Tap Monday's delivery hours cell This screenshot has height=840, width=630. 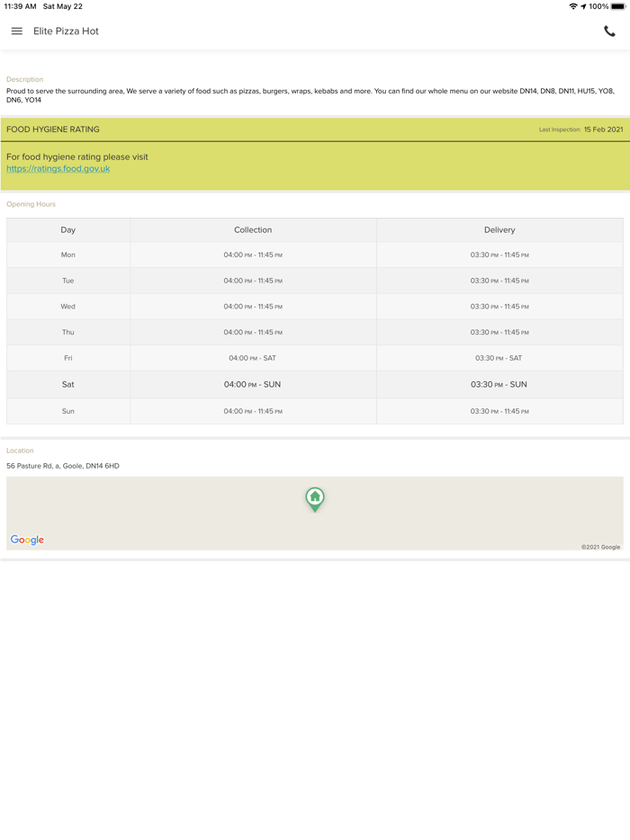[x=499, y=255]
